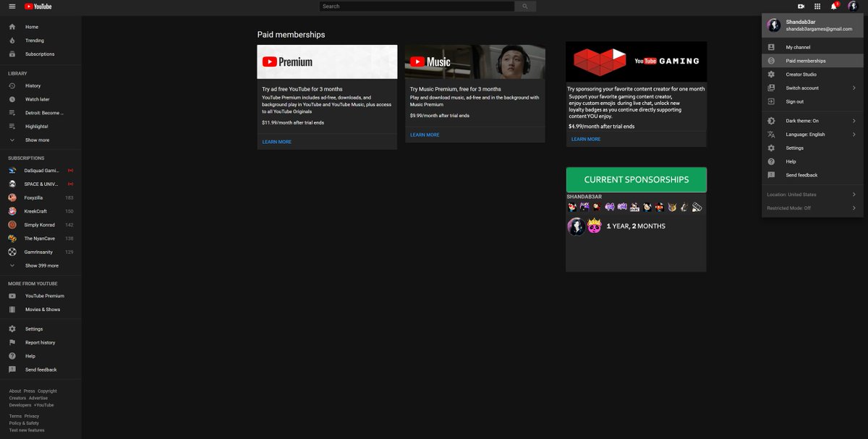Select Paid memberships in account menu
Viewport: 868px width, 439px height.
[x=812, y=61]
